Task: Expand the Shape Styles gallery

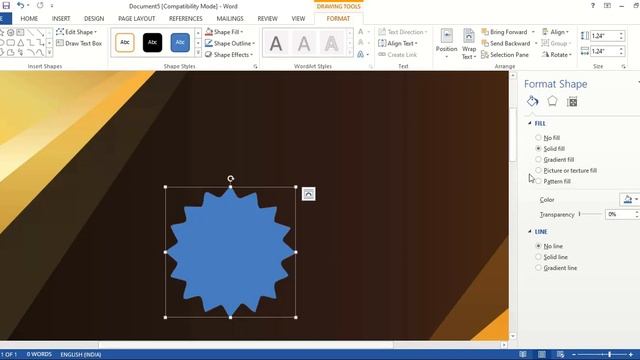Action: [198, 53]
